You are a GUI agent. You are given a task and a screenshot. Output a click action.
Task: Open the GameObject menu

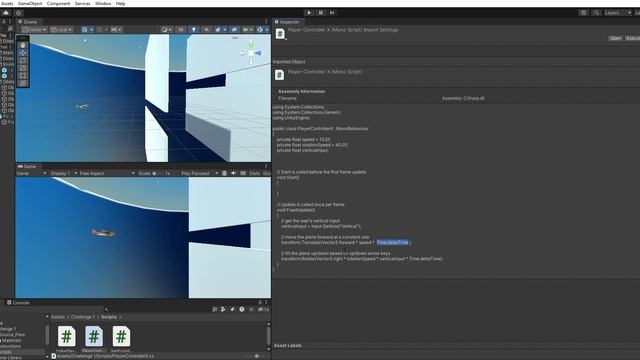30,3
